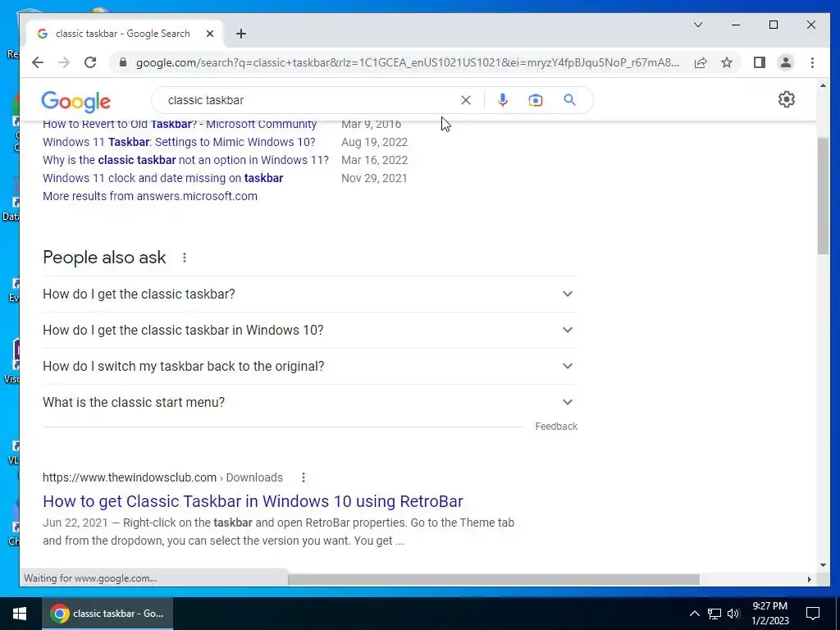840x630 pixels.
Task: Click the thewindowsclub.com URL breadcrumb
Action: 163,477
